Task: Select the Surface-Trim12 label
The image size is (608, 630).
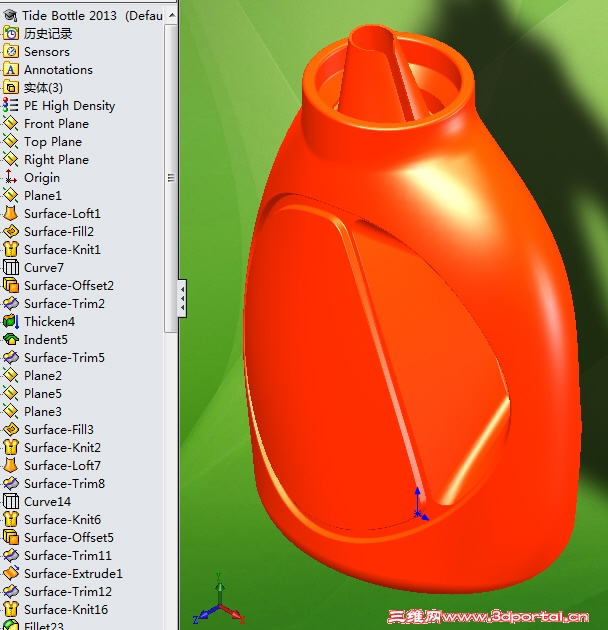Action: 68,591
